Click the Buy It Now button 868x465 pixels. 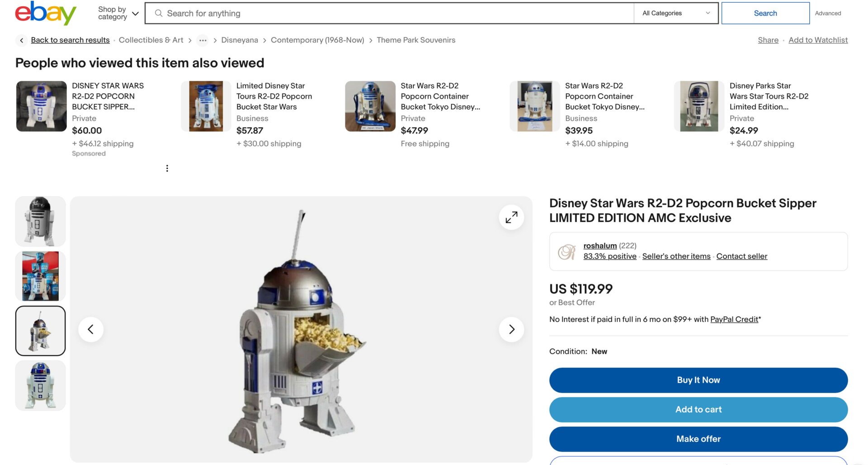(698, 380)
